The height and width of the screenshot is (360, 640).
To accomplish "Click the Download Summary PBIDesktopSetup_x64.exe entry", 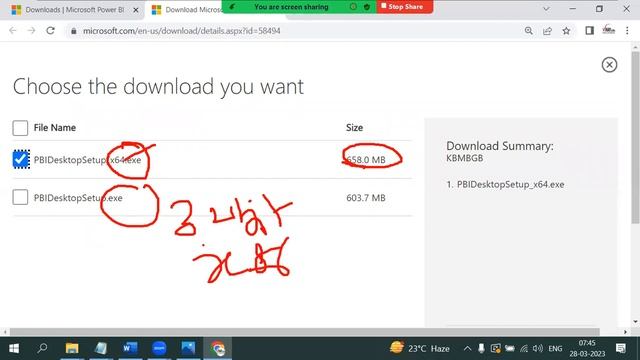I will [510, 184].
